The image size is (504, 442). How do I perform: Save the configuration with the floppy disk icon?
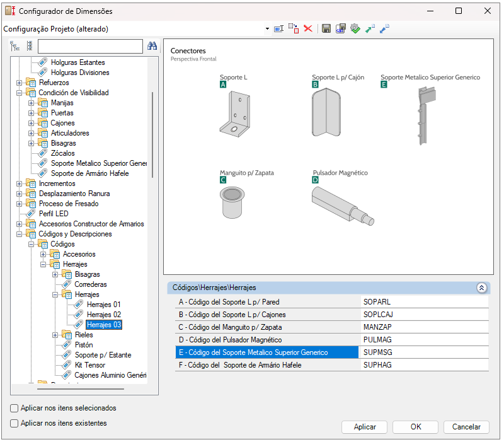click(326, 28)
